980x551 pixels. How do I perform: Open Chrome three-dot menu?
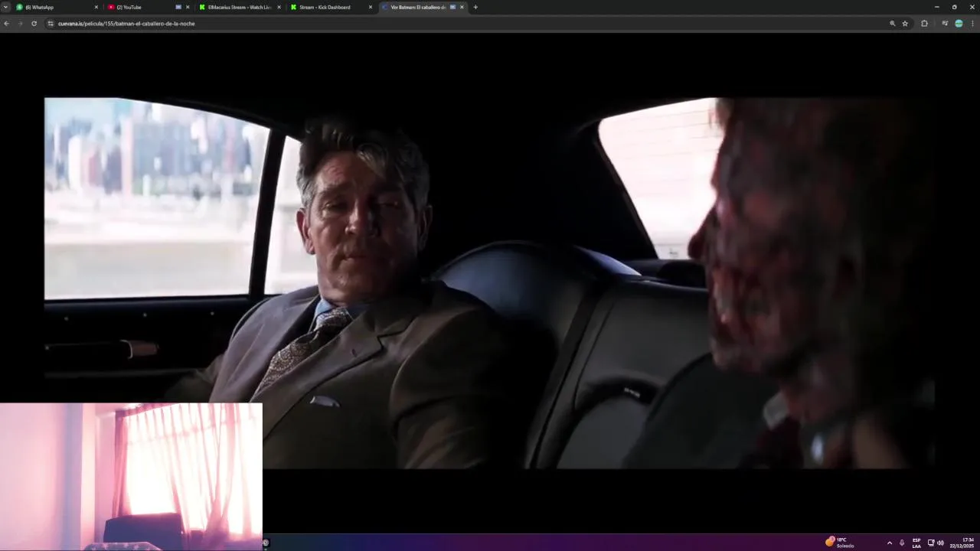(972, 24)
